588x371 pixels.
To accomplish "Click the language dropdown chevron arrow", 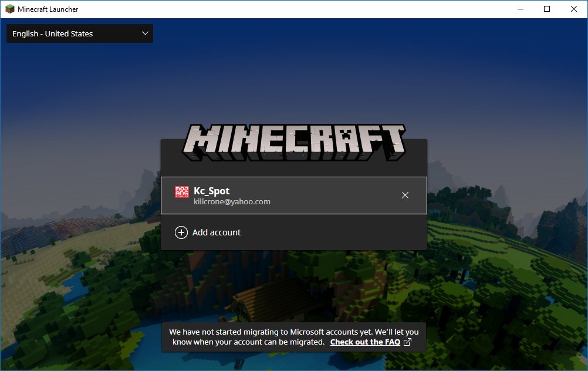I will point(145,33).
